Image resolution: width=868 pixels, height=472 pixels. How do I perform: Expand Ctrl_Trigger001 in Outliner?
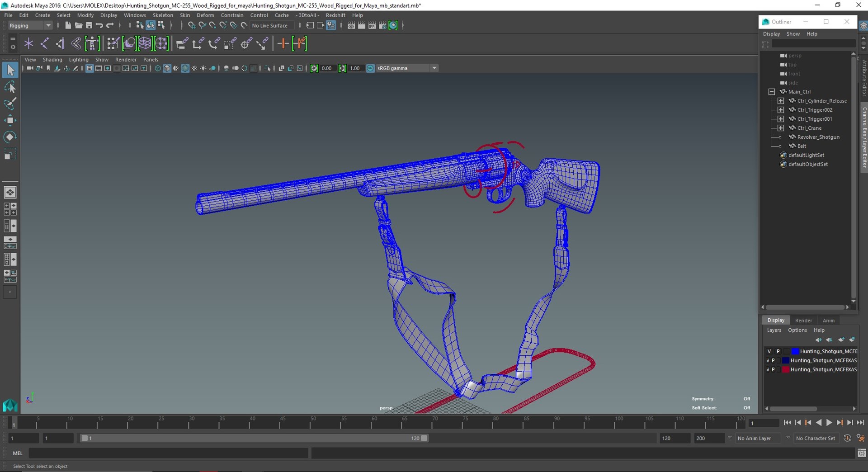point(781,119)
